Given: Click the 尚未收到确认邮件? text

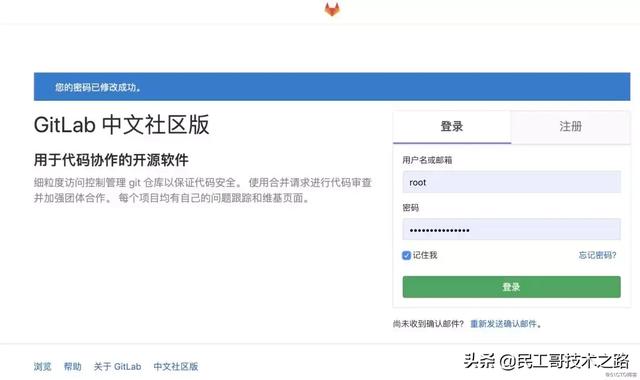Looking at the screenshot, I should point(428,324).
